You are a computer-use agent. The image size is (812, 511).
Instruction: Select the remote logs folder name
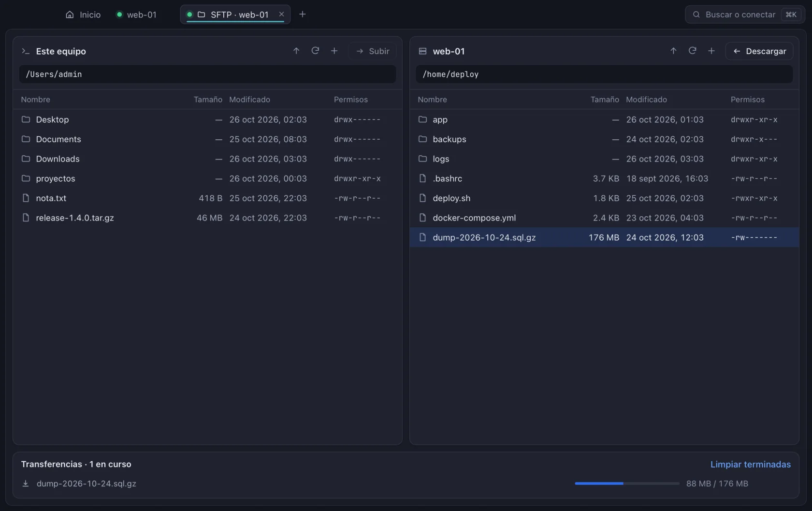coord(441,159)
